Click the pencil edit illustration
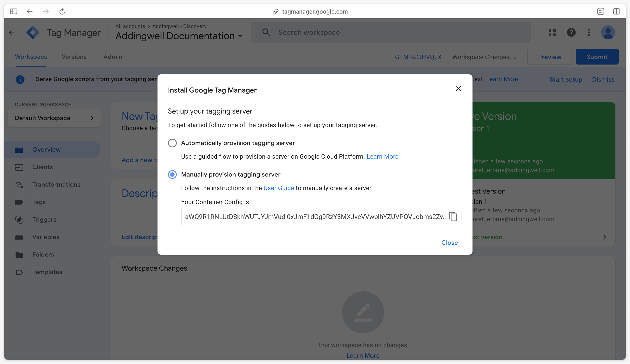This screenshot has height=364, width=630. (x=363, y=312)
